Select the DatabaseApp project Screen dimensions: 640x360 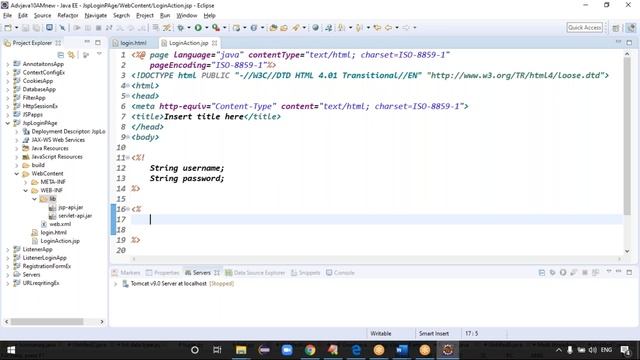(x=39, y=89)
